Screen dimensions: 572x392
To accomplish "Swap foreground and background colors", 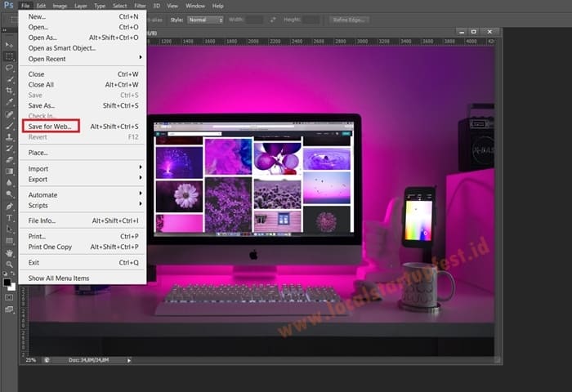I will [13, 273].
